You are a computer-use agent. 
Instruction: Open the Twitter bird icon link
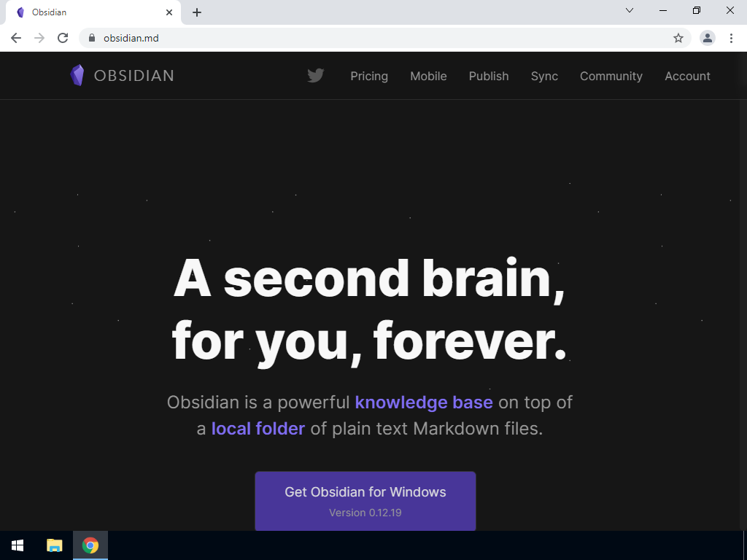[315, 76]
